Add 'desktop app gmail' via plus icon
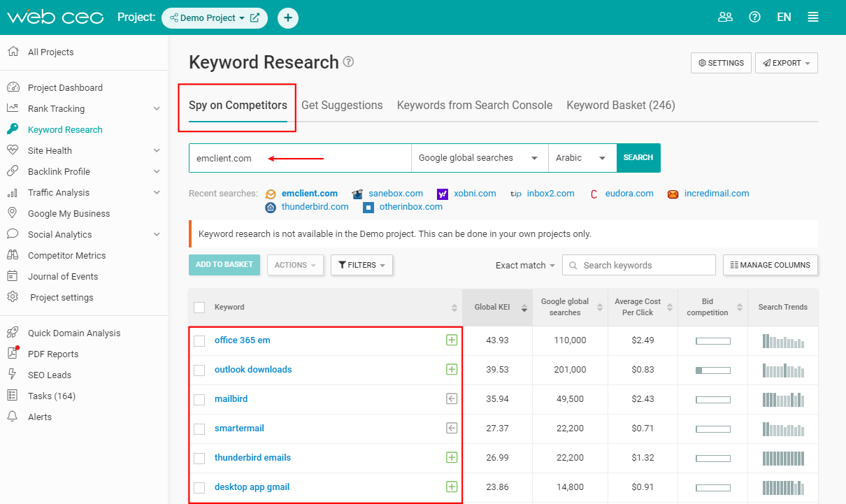The image size is (846, 504). pyautogui.click(x=452, y=487)
